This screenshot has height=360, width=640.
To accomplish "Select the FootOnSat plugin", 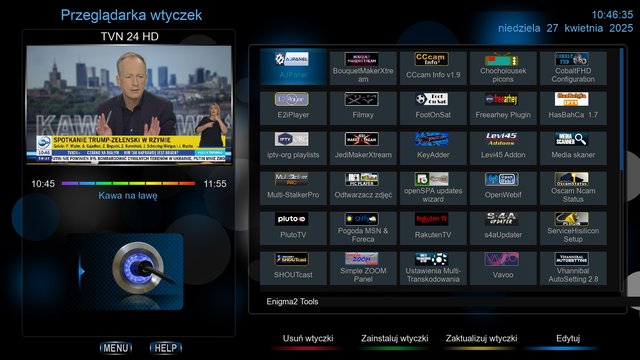I will tap(433, 107).
